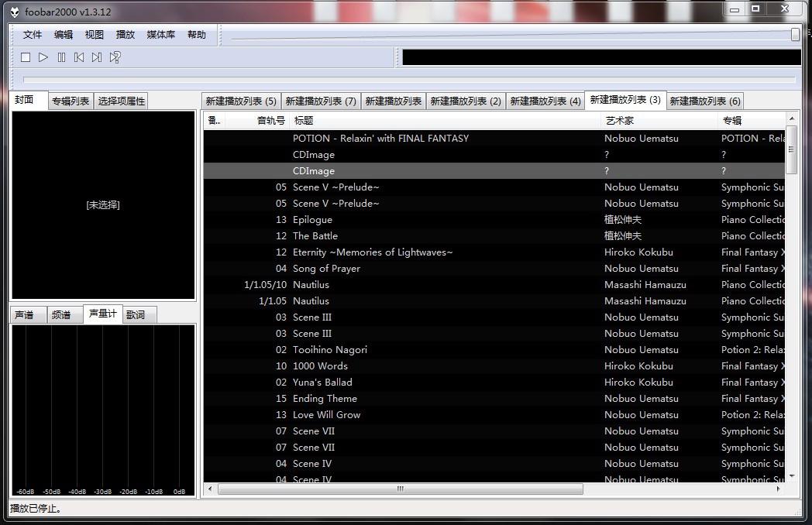The width and height of the screenshot is (812, 525).
Task: Sort by the 标题 column header
Action: point(444,121)
